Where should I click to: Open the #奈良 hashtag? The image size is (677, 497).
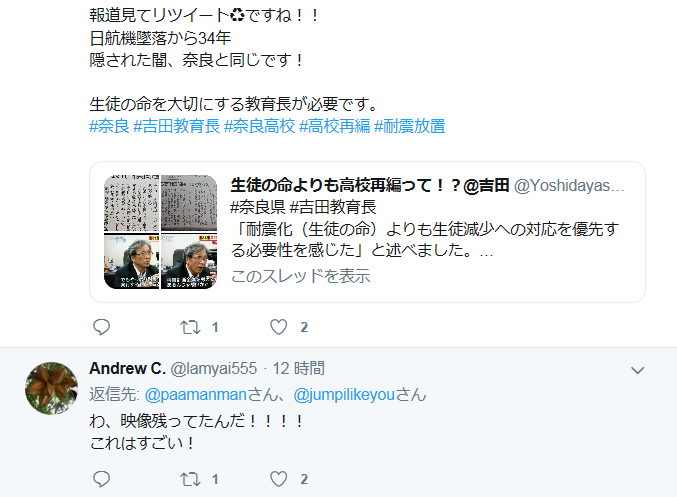click(x=109, y=126)
